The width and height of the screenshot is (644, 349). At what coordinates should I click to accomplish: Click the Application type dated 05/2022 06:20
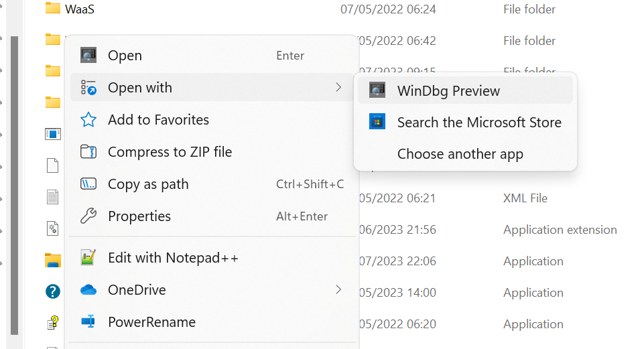pos(533,324)
